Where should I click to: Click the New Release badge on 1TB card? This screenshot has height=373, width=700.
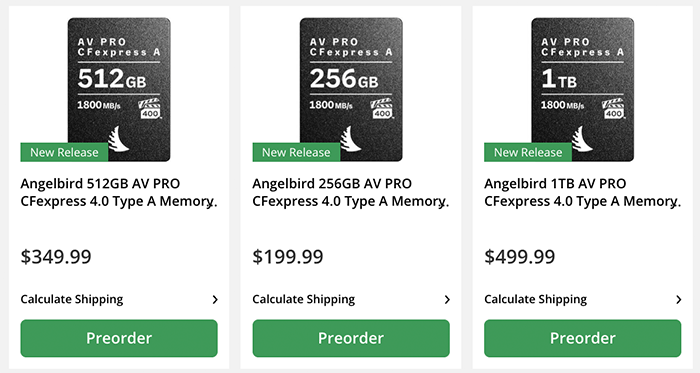click(x=528, y=152)
